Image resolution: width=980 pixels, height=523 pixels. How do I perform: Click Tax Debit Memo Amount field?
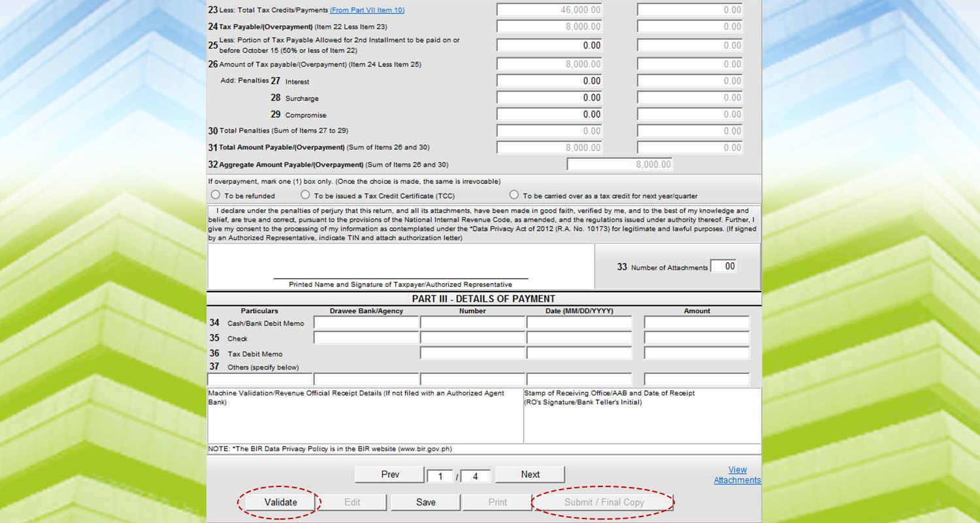pos(696,353)
